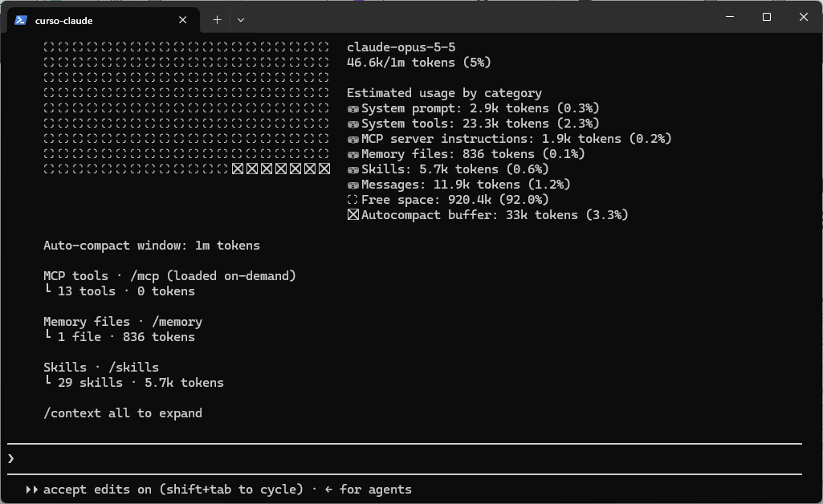Click the Estimated usage by category heading
Viewport: 823px width, 504px height.
(x=444, y=93)
